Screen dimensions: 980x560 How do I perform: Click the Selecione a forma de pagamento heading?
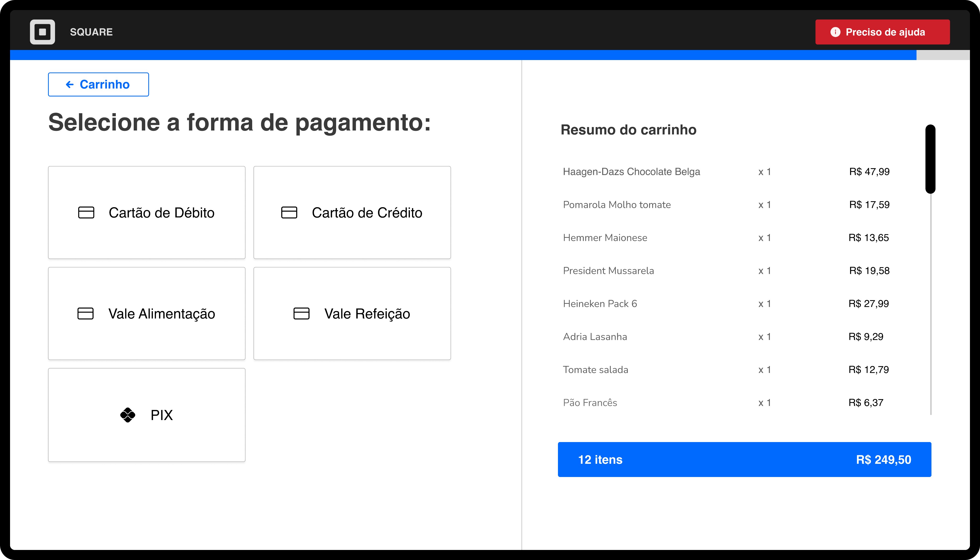pos(239,123)
